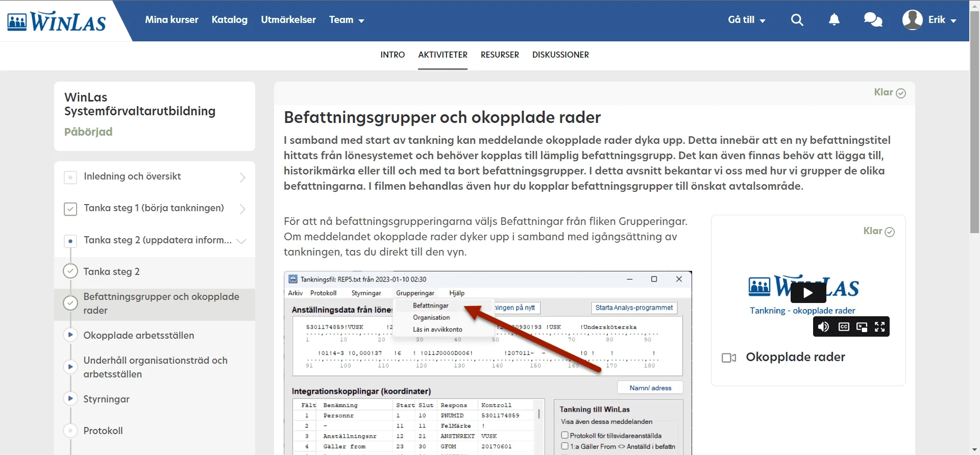Screen dimensions: 980x455
Task: Click the WinLas logo in the header
Action: tap(57, 21)
